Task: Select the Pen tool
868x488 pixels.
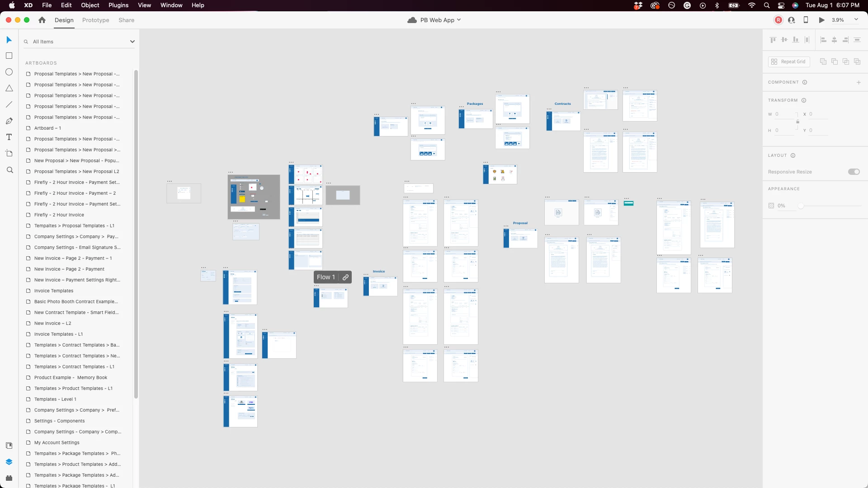Action: pos(9,121)
